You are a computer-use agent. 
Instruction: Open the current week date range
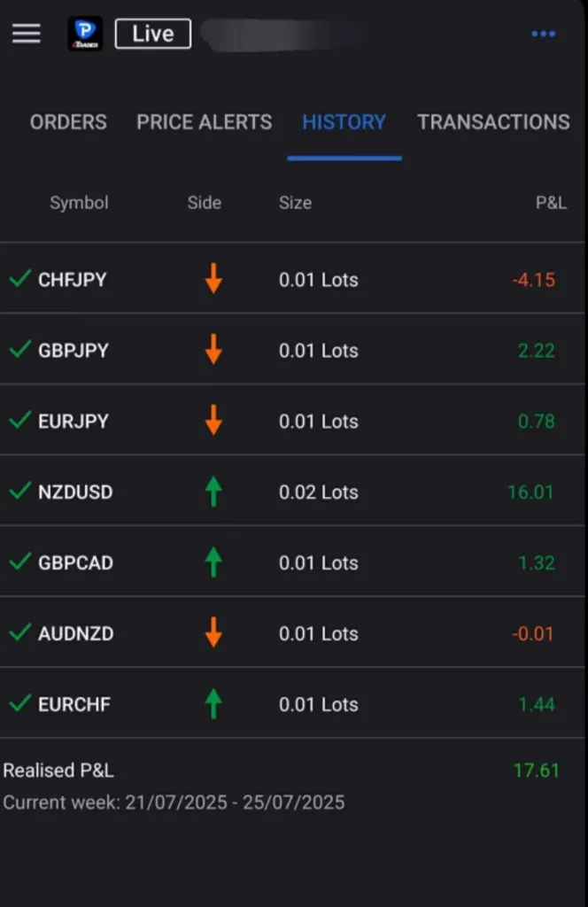click(174, 803)
